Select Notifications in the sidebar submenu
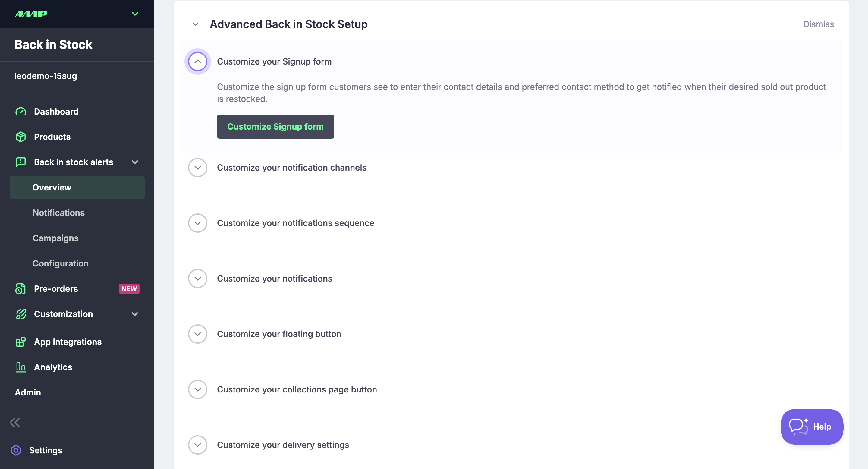This screenshot has height=469, width=868. (x=59, y=212)
